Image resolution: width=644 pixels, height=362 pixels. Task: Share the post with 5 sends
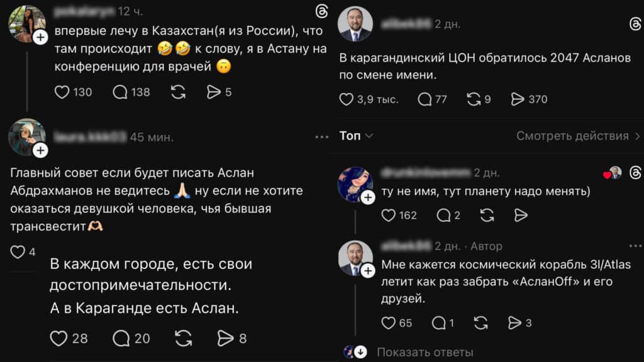[214, 92]
